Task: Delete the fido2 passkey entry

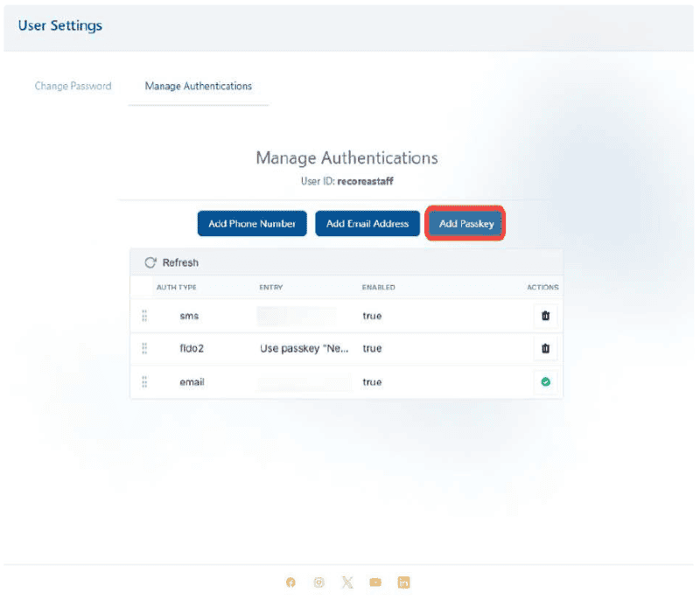Action: [545, 348]
